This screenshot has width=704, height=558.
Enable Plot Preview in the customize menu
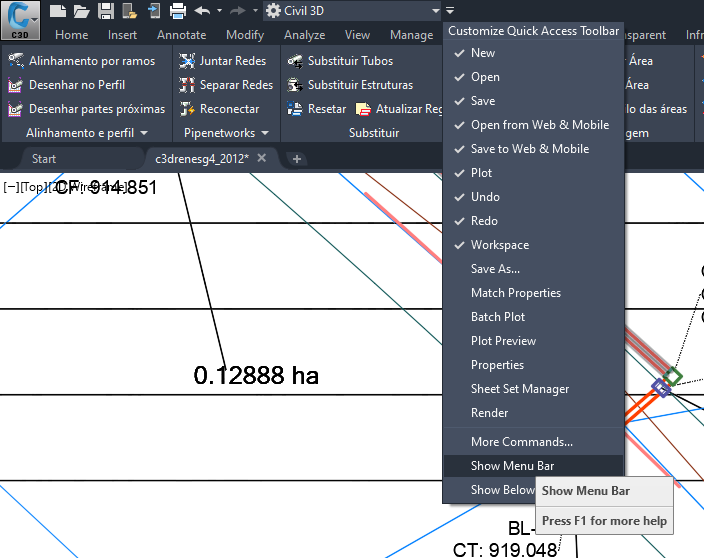(x=533, y=341)
